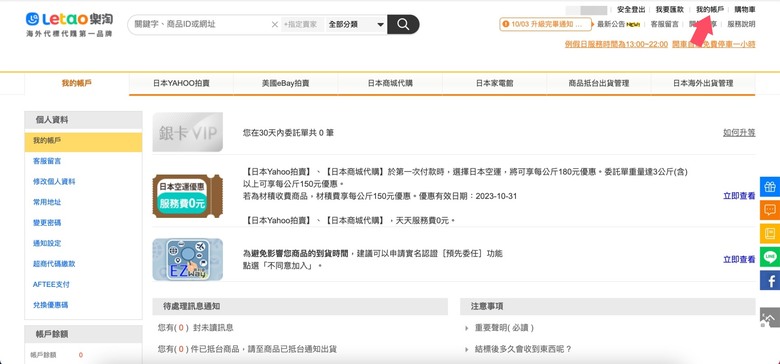Click the 已抵台商品 pending notice line

(x=247, y=349)
